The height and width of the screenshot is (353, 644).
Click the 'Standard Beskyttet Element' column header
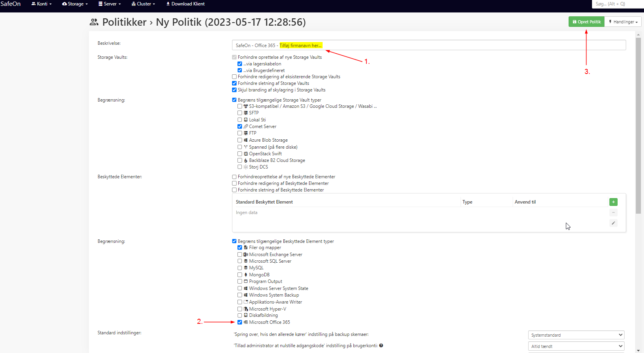coord(264,202)
